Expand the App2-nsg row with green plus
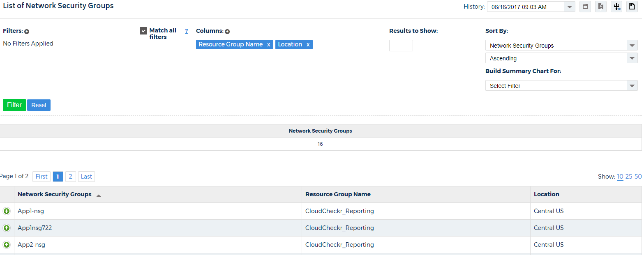 pyautogui.click(x=7, y=245)
